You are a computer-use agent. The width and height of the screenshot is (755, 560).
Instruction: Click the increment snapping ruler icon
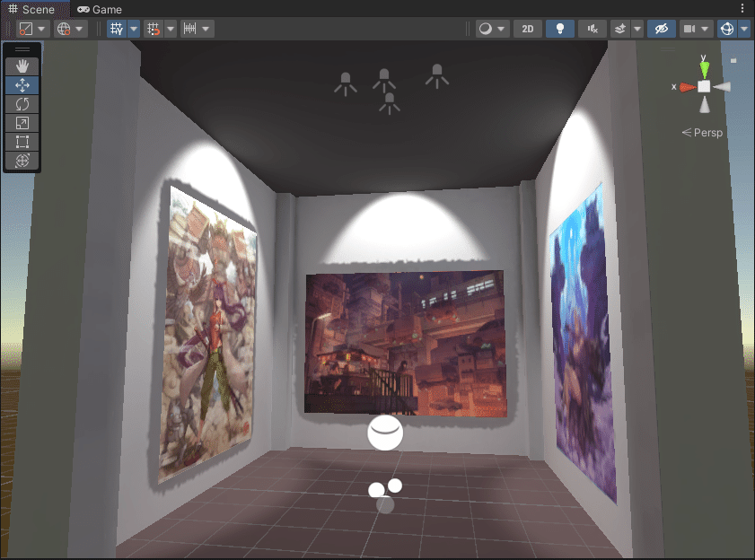point(189,29)
